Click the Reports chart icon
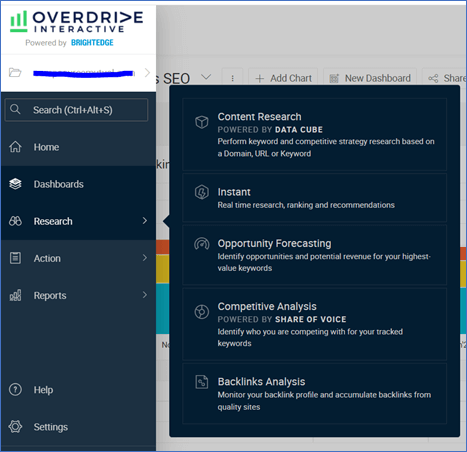The width and height of the screenshot is (467, 452). coord(15,295)
